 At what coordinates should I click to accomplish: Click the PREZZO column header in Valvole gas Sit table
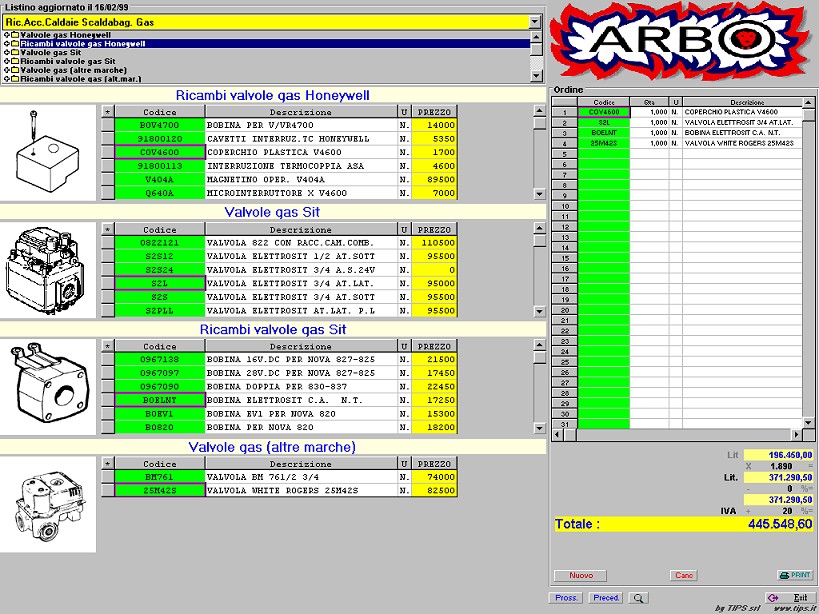pyautogui.click(x=434, y=230)
